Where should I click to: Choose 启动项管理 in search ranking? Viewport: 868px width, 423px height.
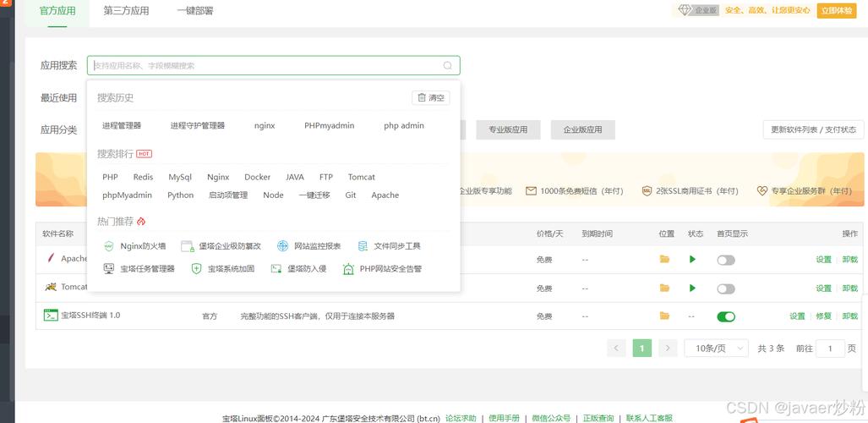(x=228, y=195)
